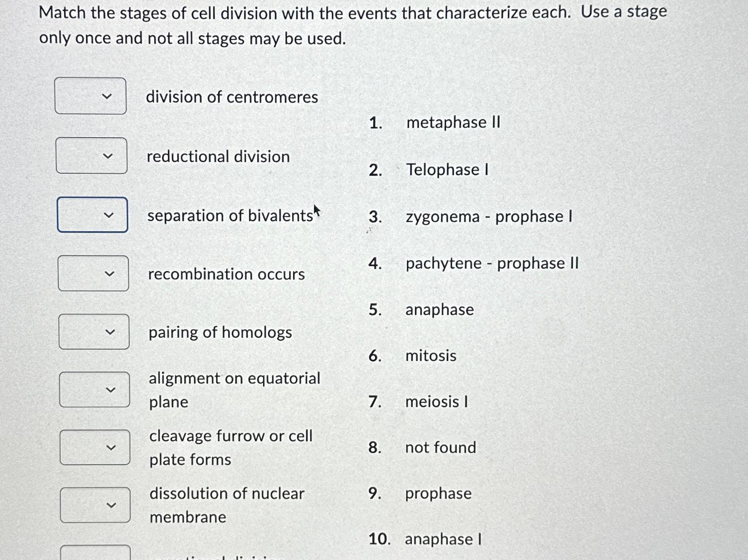Open the dropdown for 'separation of bivalents'
This screenshot has width=748, height=560.
92,215
